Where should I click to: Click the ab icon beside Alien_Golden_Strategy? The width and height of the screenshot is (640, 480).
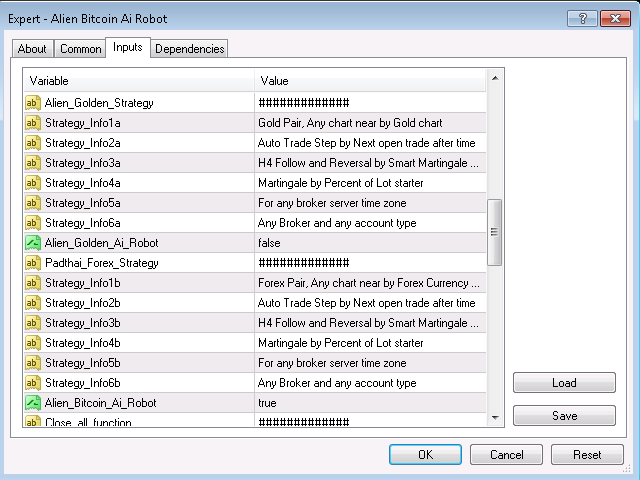[33, 103]
